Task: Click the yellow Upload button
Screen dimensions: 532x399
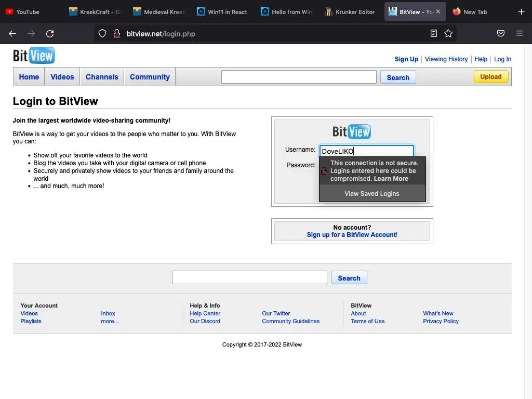Action: click(x=490, y=77)
